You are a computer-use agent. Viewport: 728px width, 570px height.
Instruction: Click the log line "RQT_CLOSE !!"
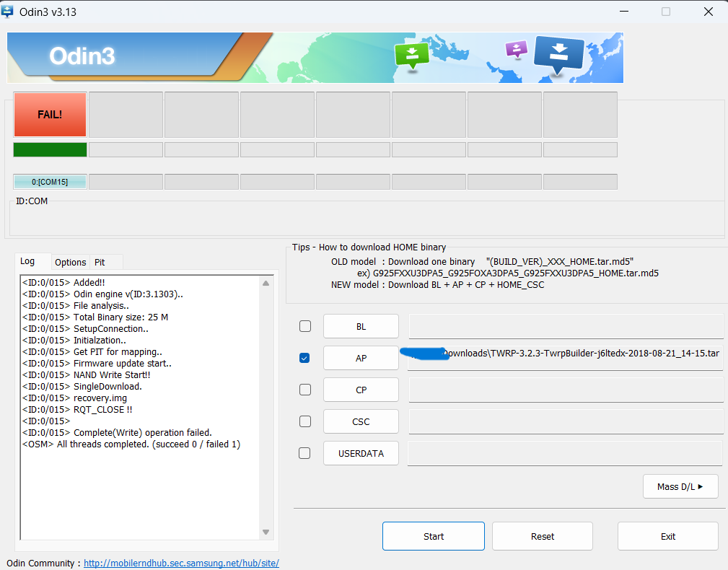click(77, 410)
